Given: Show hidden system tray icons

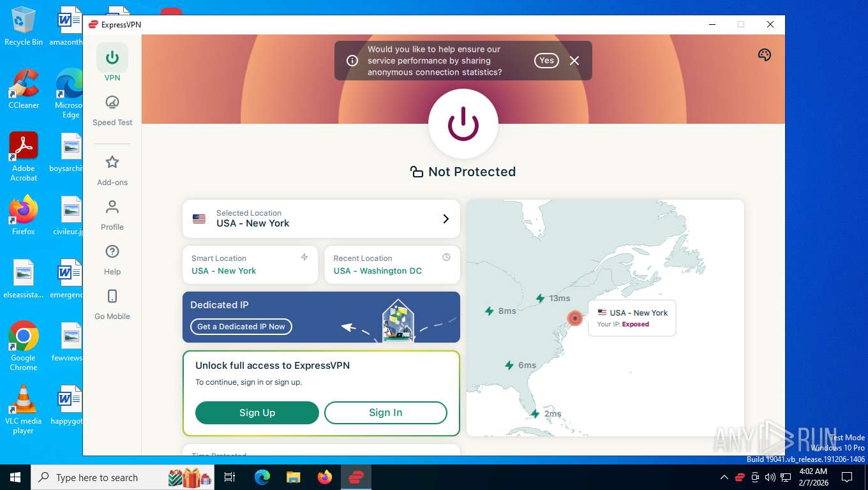Looking at the screenshot, I should click(x=724, y=477).
